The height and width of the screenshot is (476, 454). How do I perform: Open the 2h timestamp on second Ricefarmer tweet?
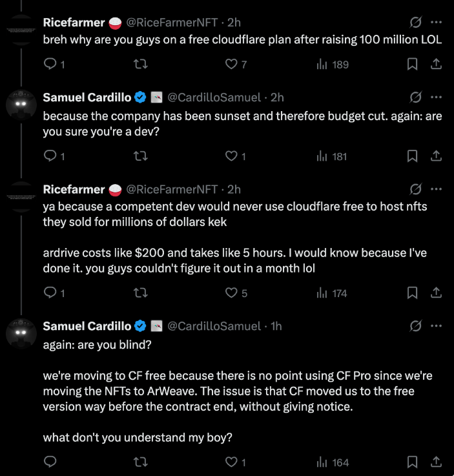pos(234,189)
